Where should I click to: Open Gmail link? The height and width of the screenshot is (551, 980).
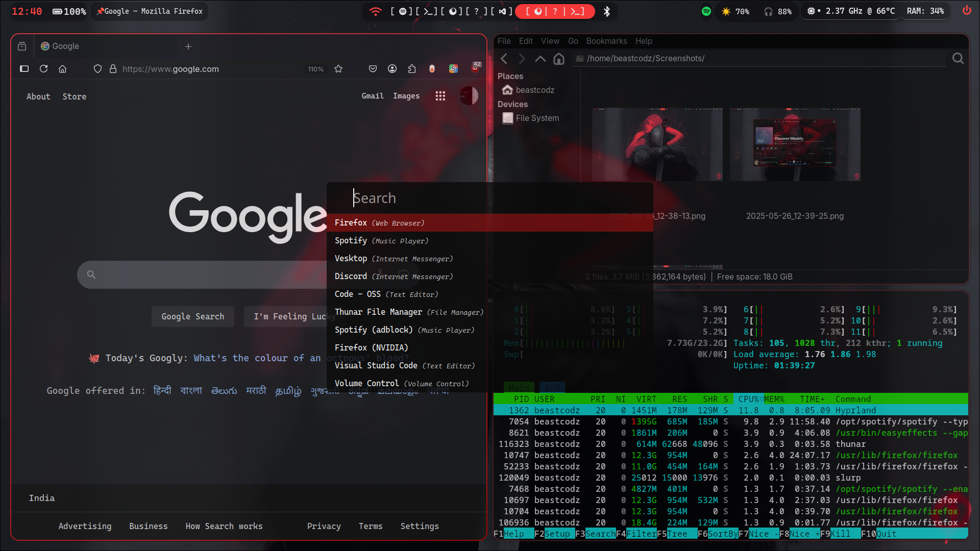coord(373,96)
